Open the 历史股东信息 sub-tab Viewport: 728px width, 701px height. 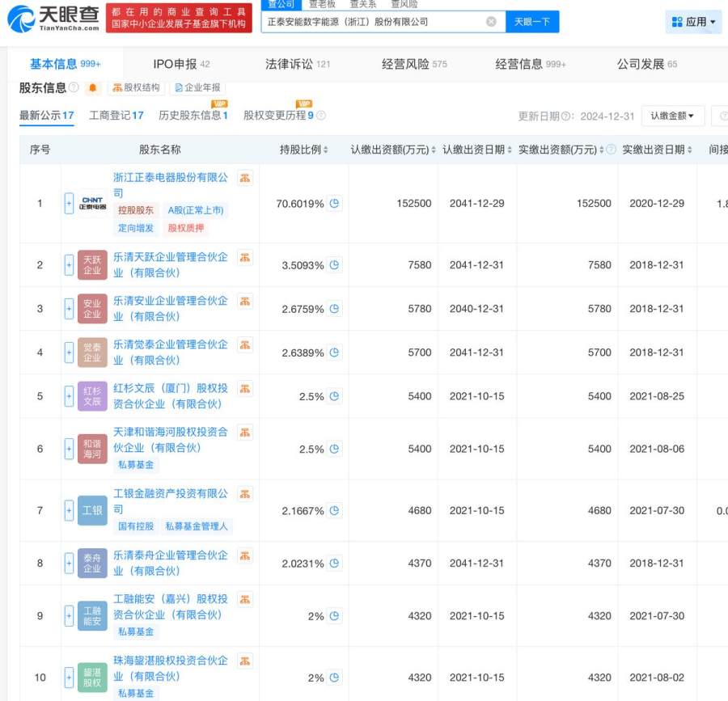click(x=193, y=116)
